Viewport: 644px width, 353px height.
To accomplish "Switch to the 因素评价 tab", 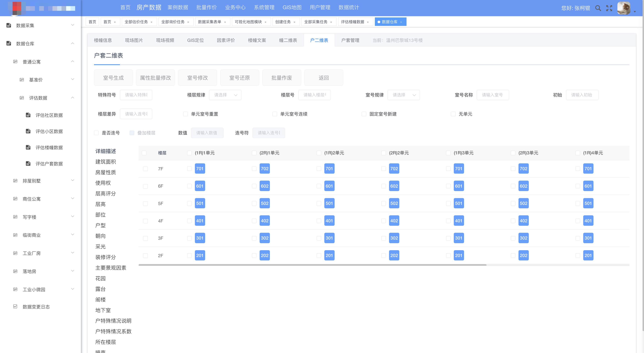I will coord(226,40).
